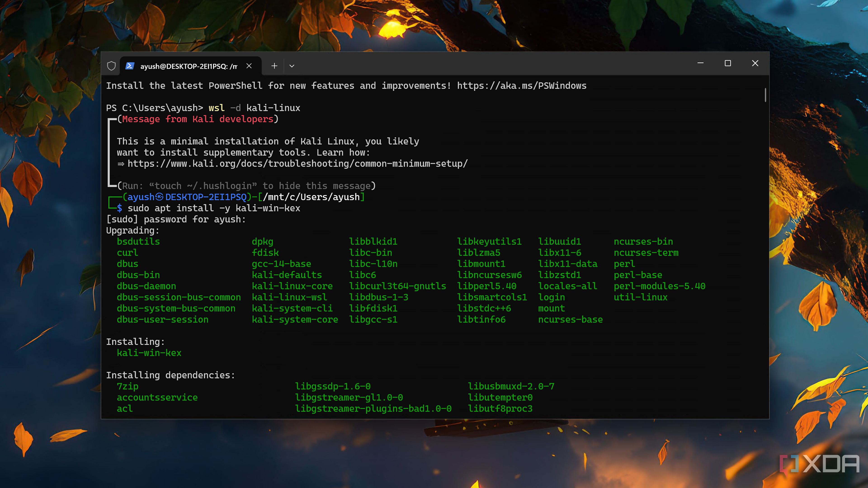Open a new tab with the plus icon
The image size is (868, 488).
point(274,66)
